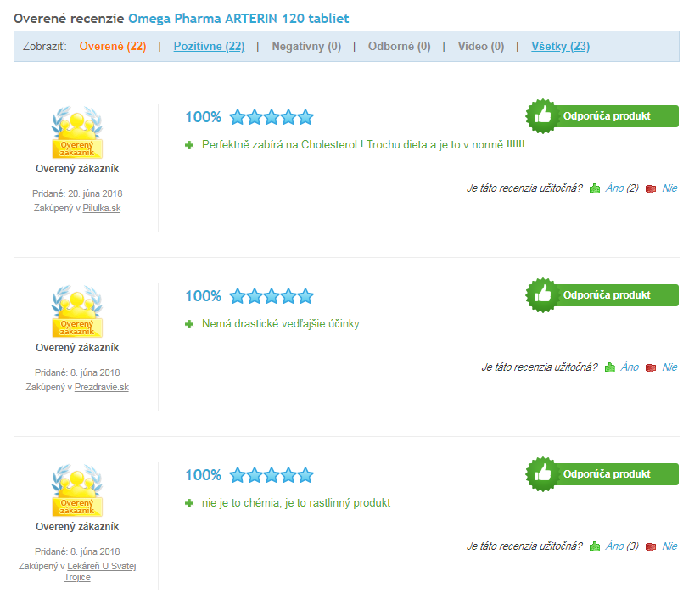Click 'Pridané: 8. júna 2018' on the Lekáreň U Svätej Trojice review

[77, 551]
